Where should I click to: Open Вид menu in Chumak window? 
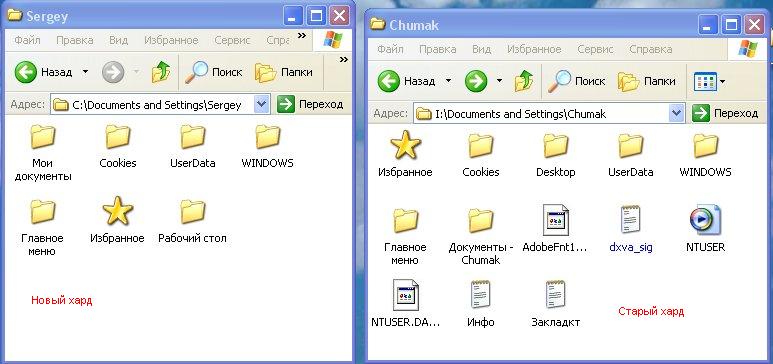[x=481, y=49]
